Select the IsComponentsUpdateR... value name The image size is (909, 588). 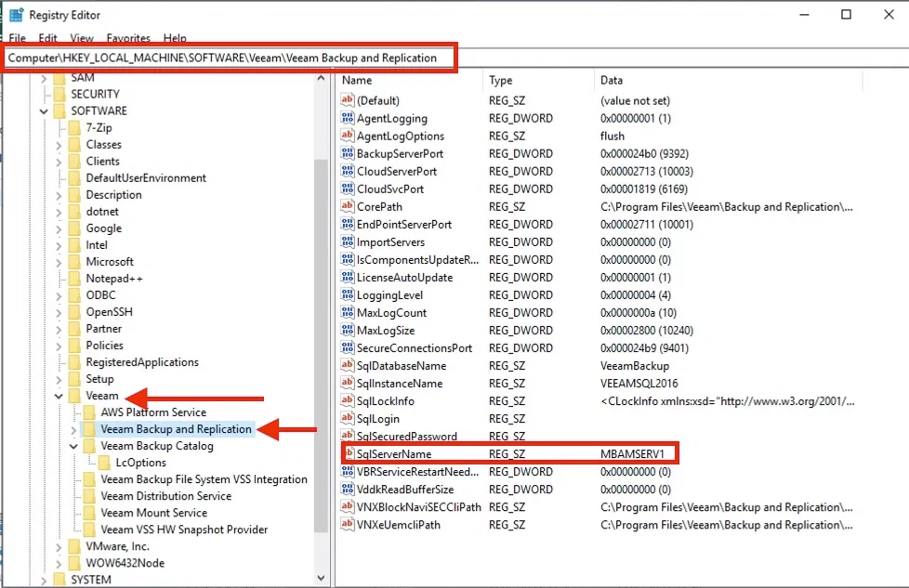pos(417,259)
